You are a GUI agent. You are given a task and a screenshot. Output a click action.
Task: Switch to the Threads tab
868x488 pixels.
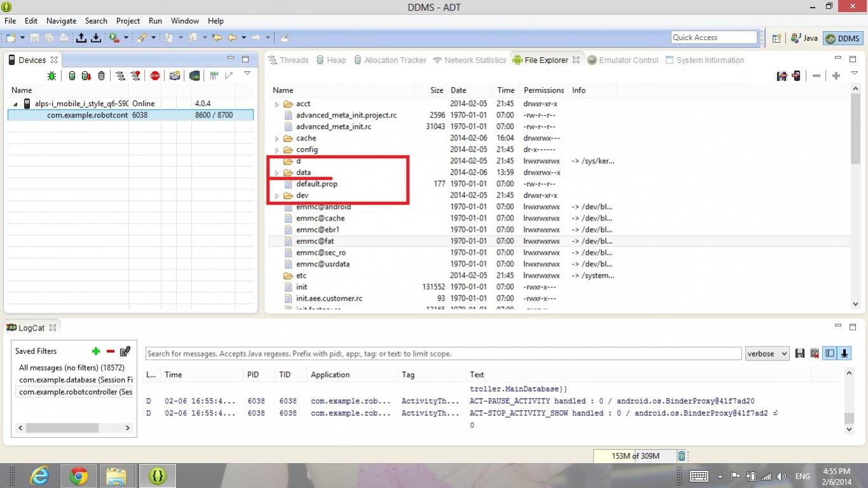(288, 60)
